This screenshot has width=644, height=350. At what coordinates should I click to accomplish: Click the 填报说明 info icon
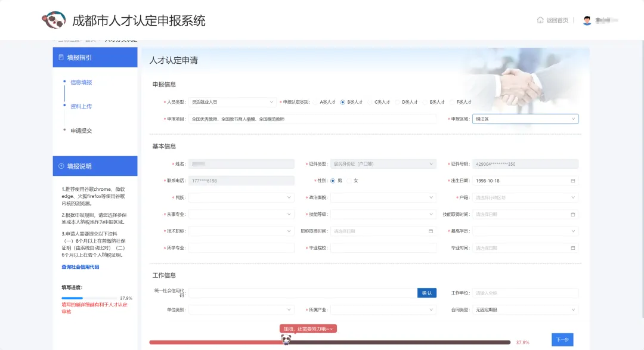61,166
